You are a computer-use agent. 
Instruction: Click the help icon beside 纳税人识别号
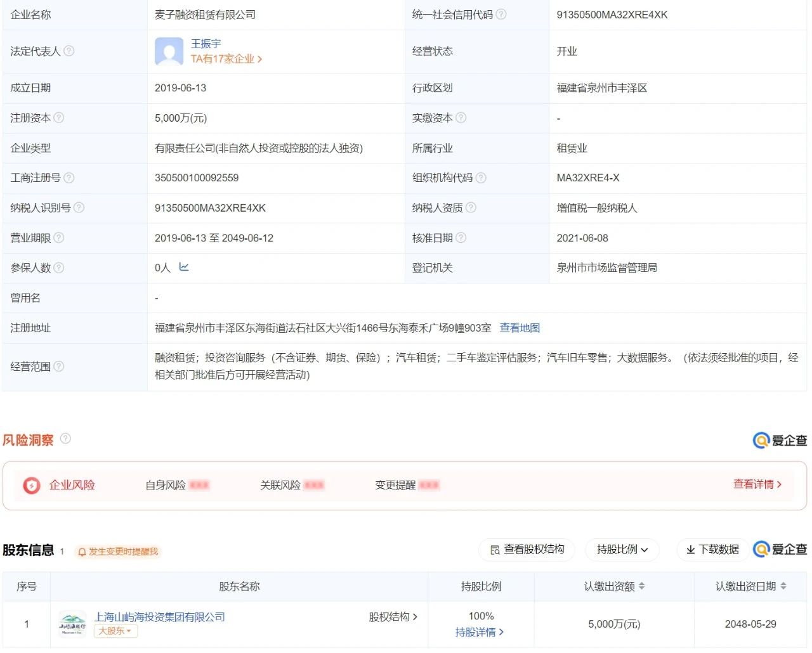click(x=79, y=207)
